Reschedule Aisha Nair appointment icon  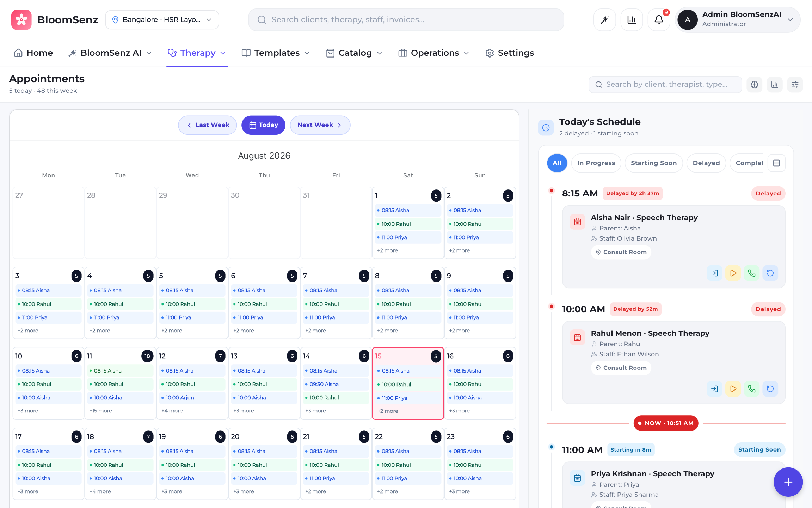tap(770, 273)
